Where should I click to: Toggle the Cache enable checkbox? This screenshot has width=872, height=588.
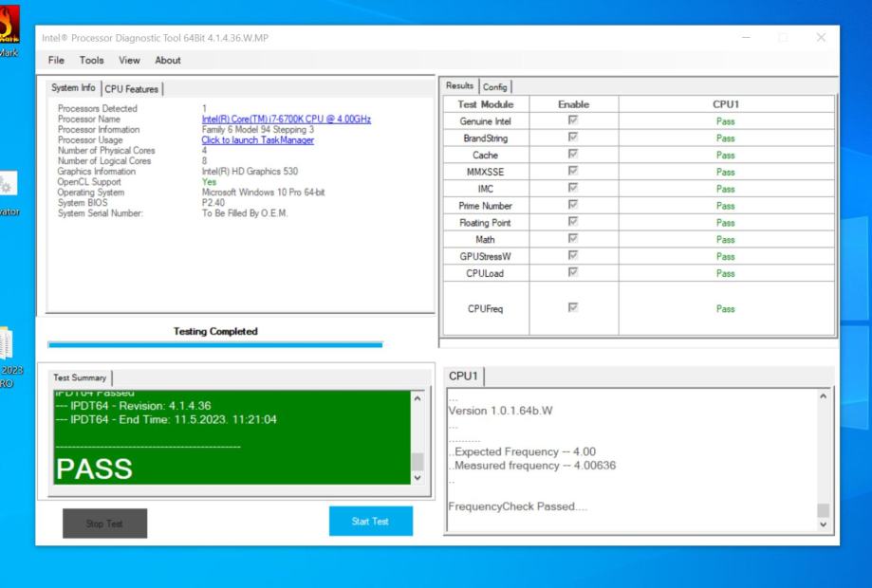pyautogui.click(x=573, y=154)
